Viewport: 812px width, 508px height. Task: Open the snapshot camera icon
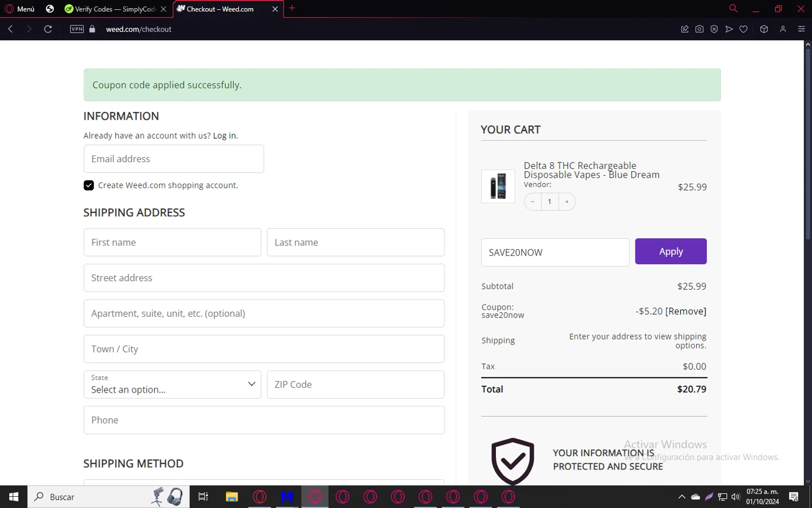click(x=699, y=29)
